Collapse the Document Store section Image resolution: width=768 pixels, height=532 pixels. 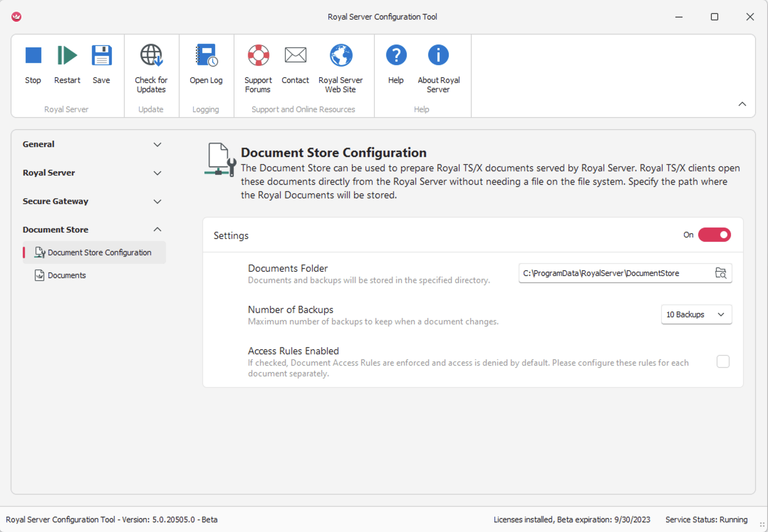coord(92,230)
